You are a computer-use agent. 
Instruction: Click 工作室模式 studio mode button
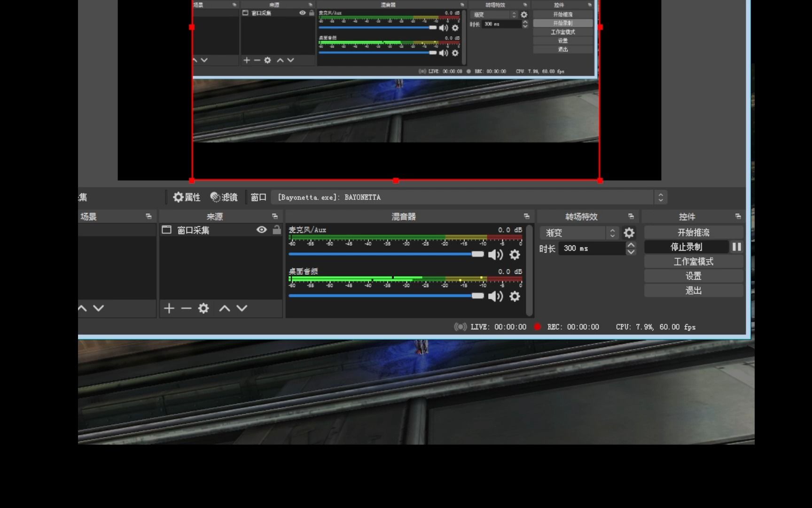pyautogui.click(x=694, y=262)
